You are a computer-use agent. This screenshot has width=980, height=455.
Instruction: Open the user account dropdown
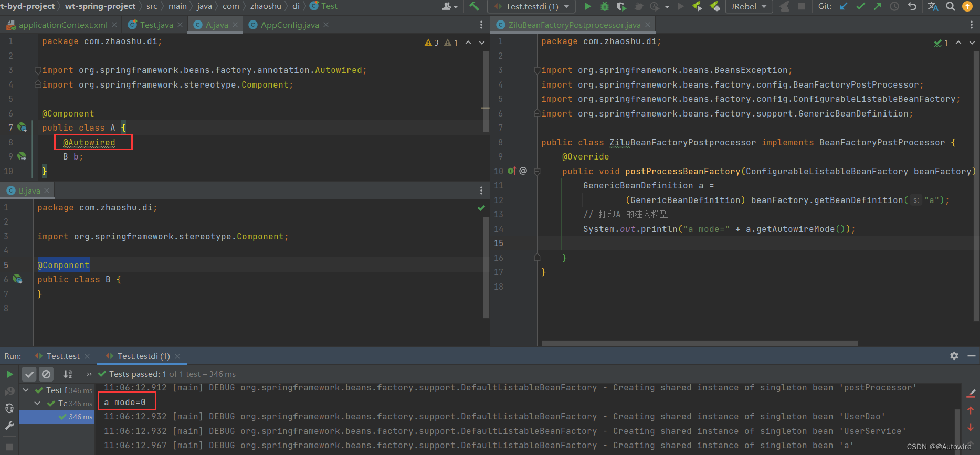pos(450,6)
